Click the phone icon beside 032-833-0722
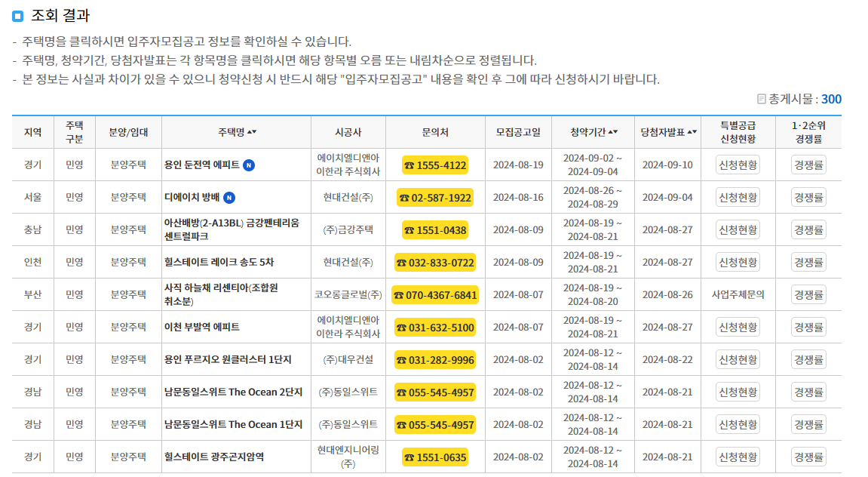The image size is (868, 477). pyautogui.click(x=403, y=262)
